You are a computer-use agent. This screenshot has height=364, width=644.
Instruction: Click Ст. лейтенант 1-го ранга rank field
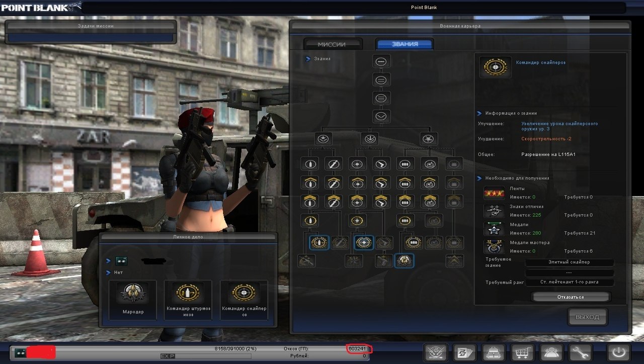point(569,282)
